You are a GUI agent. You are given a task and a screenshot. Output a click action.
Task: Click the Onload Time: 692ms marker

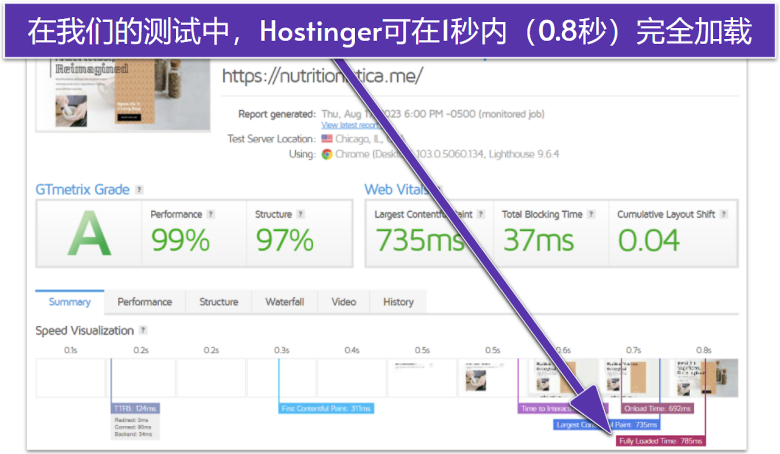pos(657,408)
